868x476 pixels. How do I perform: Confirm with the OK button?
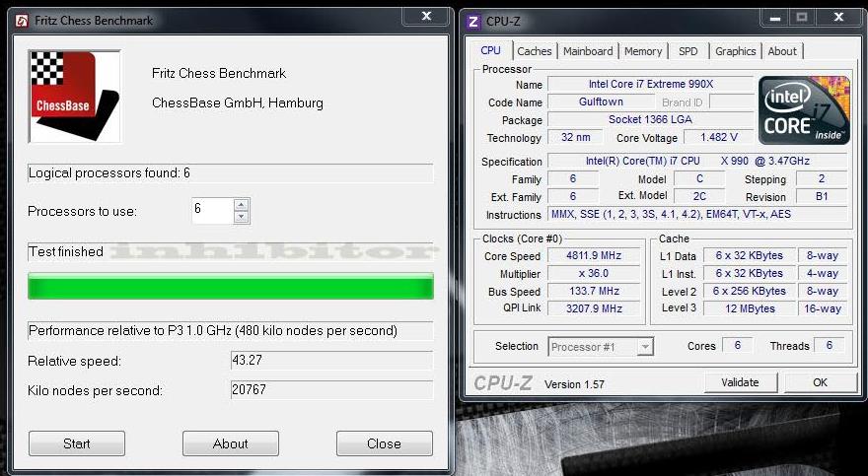tap(820, 382)
